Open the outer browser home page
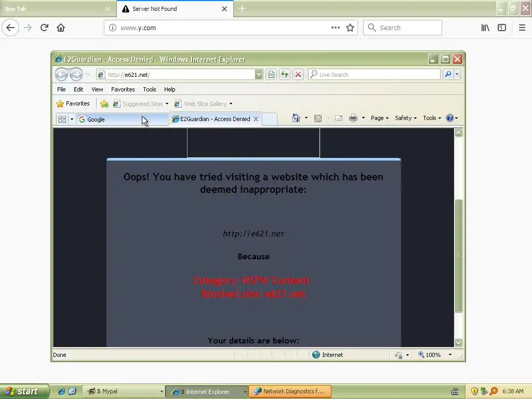 (x=61, y=28)
